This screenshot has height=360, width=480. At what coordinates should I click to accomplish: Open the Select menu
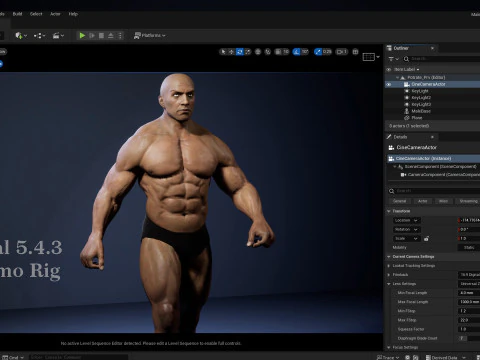(x=36, y=14)
